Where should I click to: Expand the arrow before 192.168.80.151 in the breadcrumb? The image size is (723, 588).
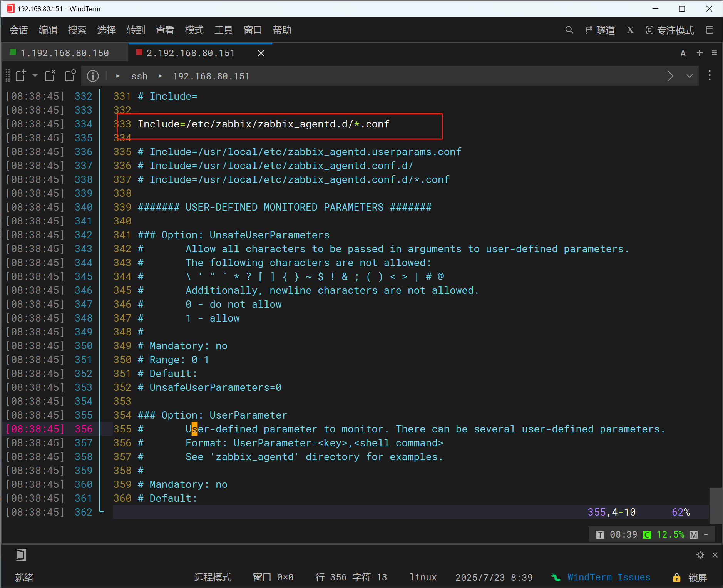click(160, 76)
